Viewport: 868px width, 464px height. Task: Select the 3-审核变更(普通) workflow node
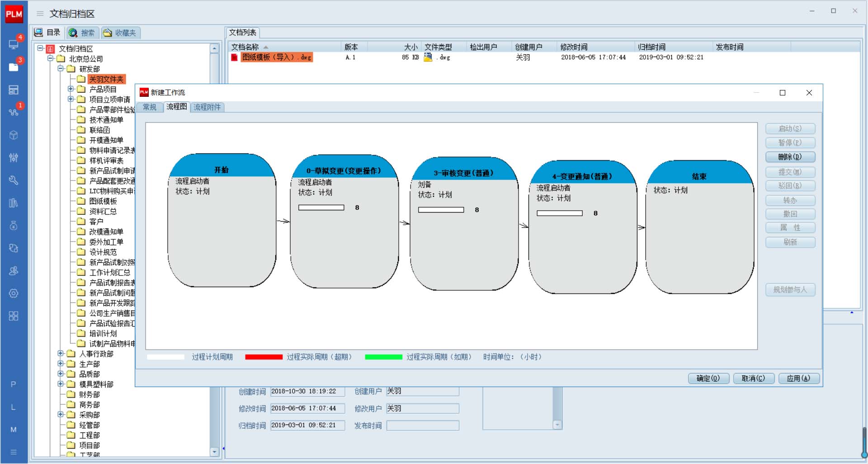[464, 224]
